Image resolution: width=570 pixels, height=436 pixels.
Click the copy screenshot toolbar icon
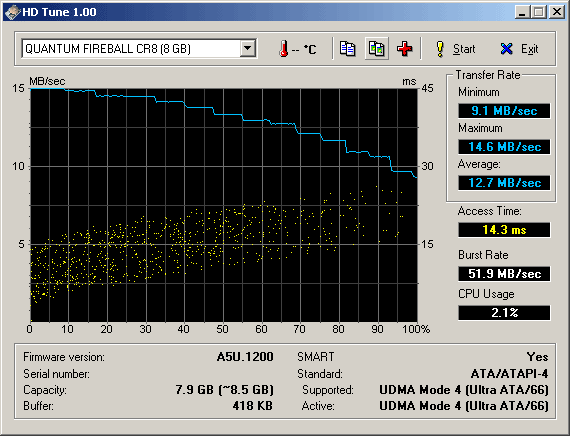(377, 48)
